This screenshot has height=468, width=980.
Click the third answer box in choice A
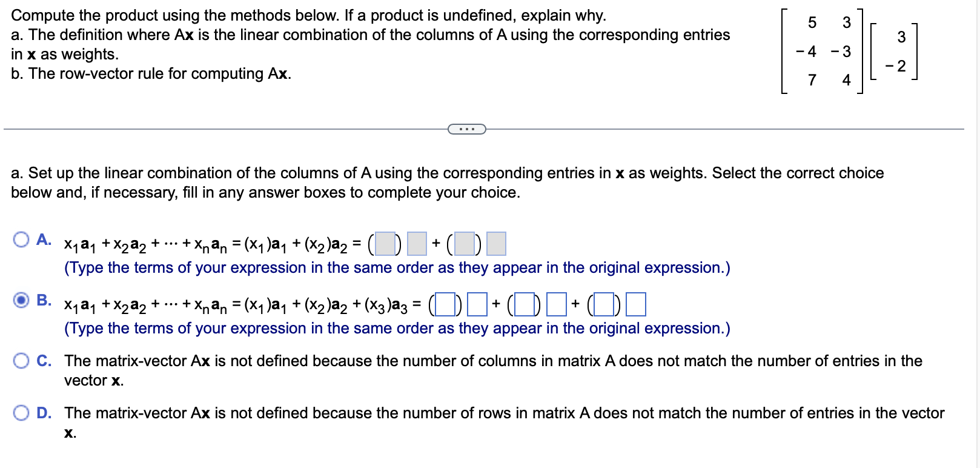coord(464,243)
